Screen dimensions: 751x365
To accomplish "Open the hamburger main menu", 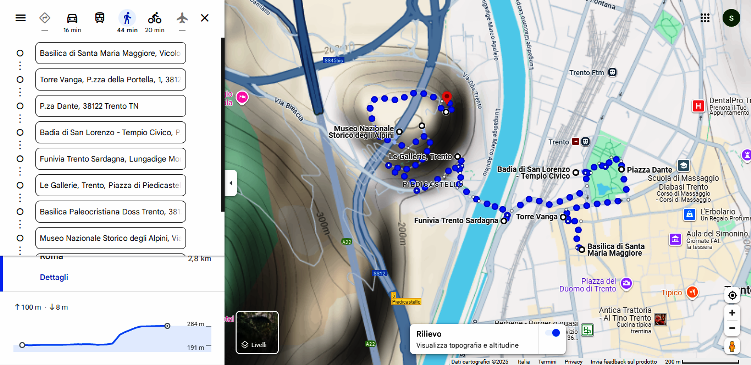I will pos(20,18).
